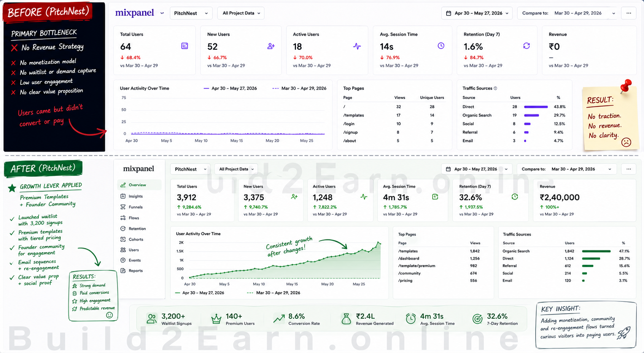Go to the Reports section in sidebar
This screenshot has width=644, height=353.
coord(132,271)
